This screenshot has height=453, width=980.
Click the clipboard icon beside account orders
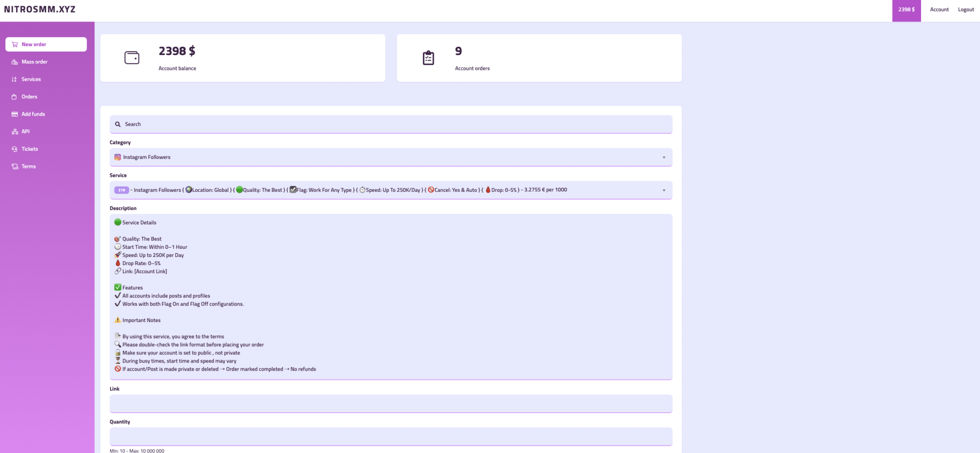pyautogui.click(x=428, y=58)
